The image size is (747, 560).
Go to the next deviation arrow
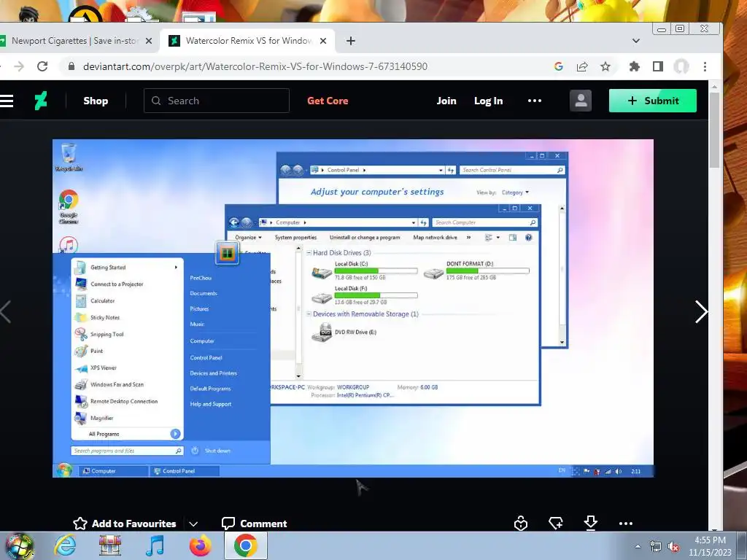click(x=701, y=312)
